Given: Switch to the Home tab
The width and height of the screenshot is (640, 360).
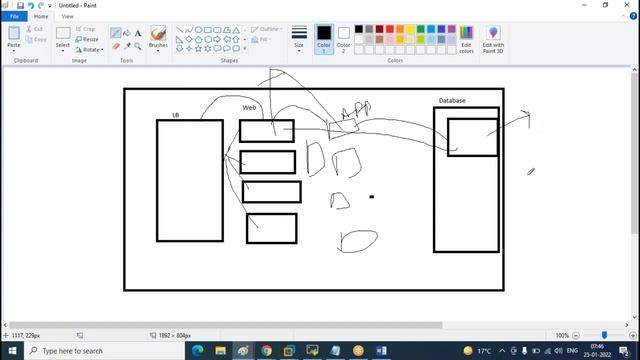Looking at the screenshot, I should 41,16.
